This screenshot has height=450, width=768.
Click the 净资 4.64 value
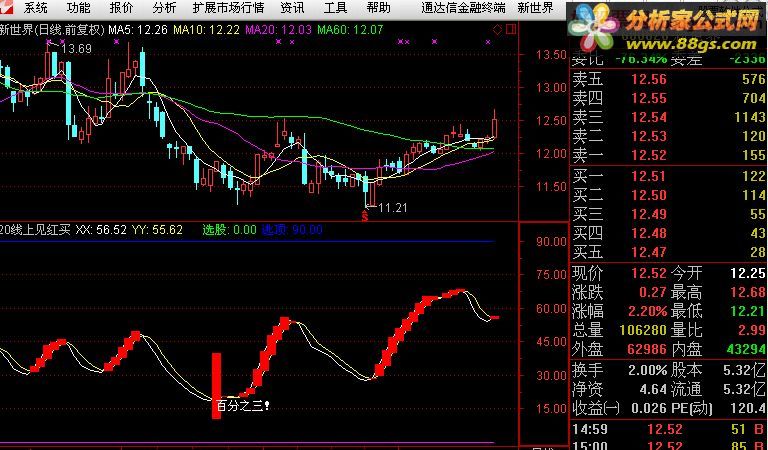pos(653,389)
